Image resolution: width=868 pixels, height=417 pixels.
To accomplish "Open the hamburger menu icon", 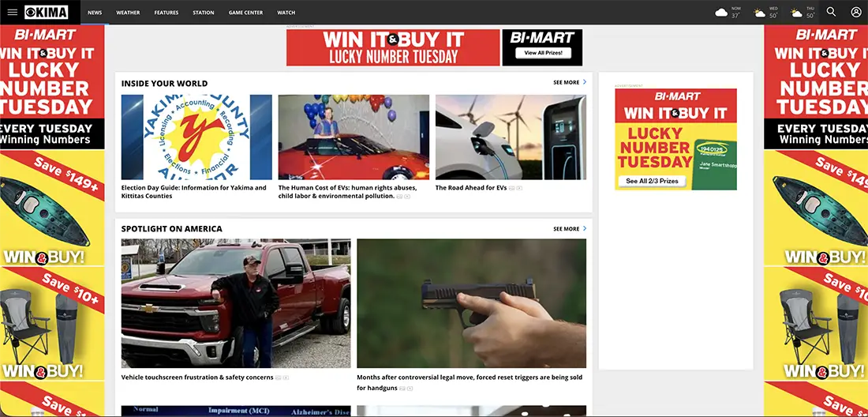I will pyautogui.click(x=12, y=12).
